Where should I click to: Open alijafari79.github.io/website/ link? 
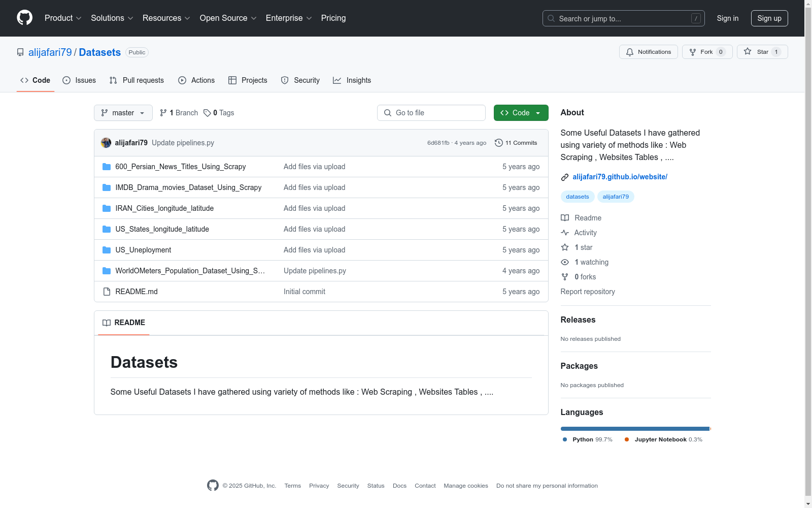point(620,177)
